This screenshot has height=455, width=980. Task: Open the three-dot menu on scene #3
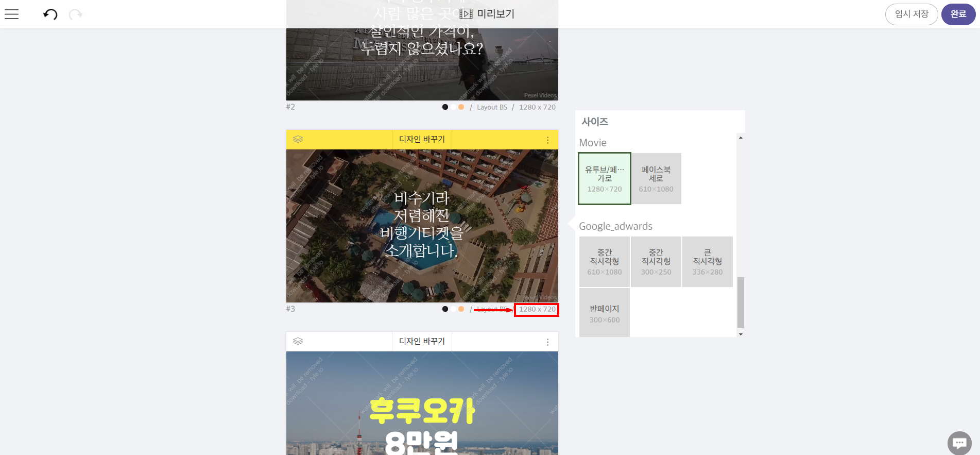click(547, 140)
